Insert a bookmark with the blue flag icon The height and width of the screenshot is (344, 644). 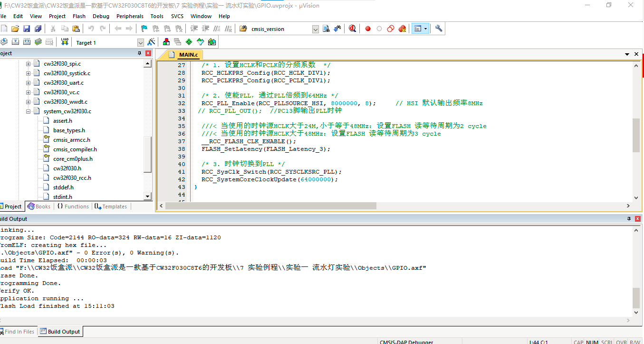(x=144, y=29)
